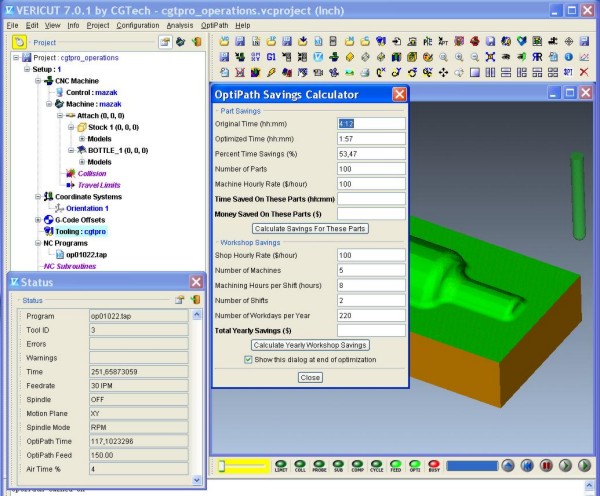Click the blue round info icon
The height and width of the screenshot is (496, 600).
coord(569,57)
